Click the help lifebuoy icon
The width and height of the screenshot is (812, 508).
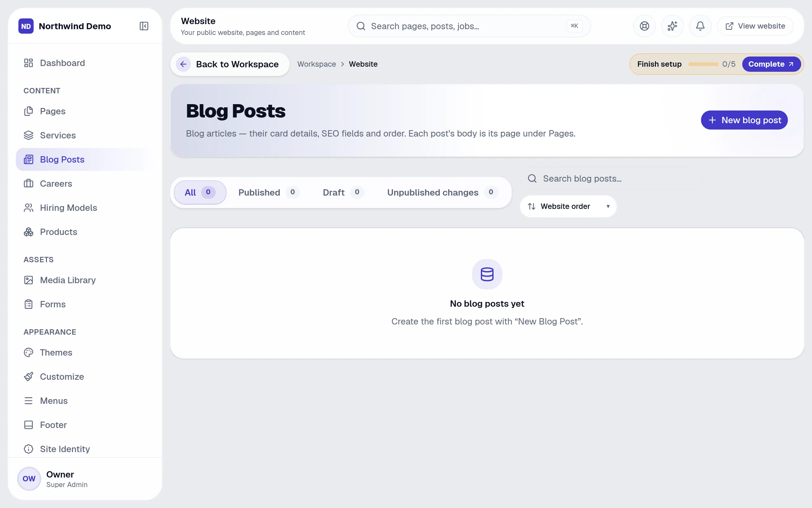[644, 26]
